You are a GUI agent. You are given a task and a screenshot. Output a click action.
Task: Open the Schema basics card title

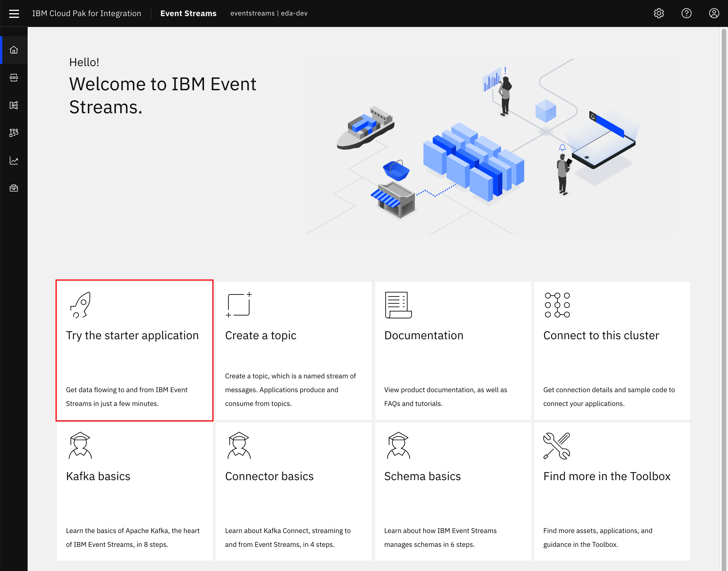(422, 476)
